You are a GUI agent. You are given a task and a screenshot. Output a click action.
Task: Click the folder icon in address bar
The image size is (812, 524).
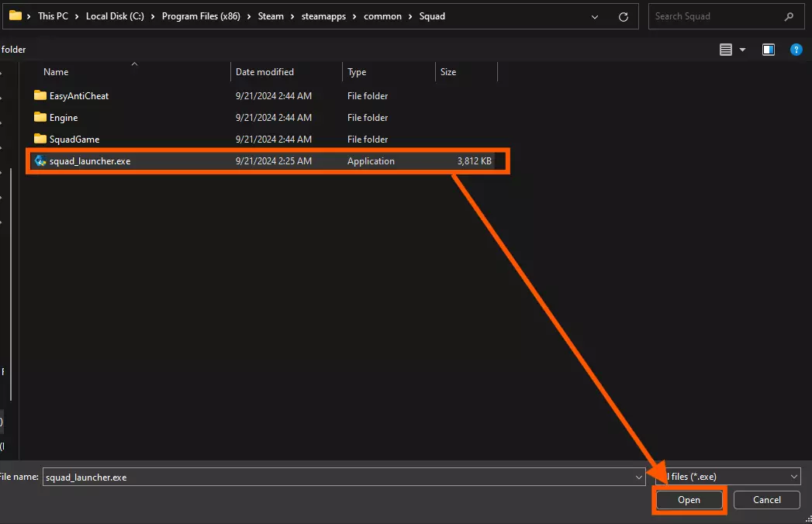[16, 16]
